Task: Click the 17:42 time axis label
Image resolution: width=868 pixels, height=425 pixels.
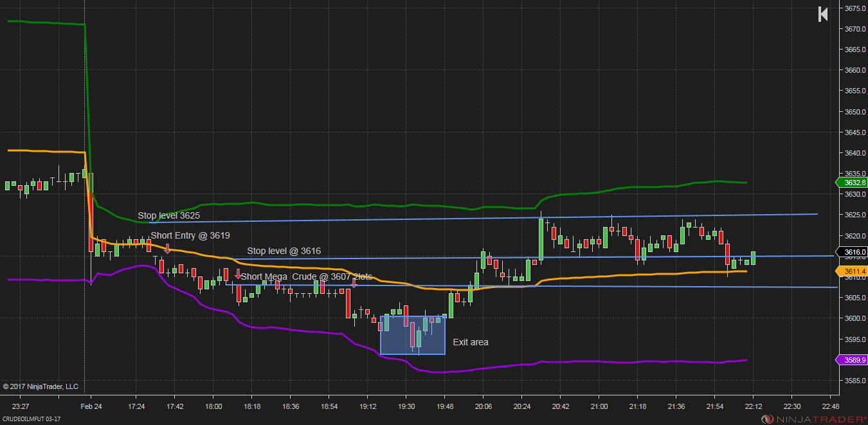Action: click(175, 406)
